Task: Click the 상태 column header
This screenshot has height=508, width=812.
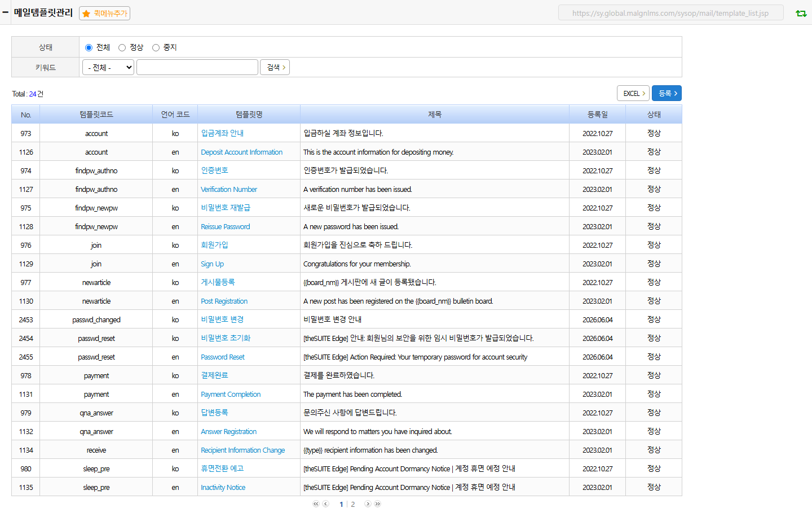Action: tap(654, 115)
